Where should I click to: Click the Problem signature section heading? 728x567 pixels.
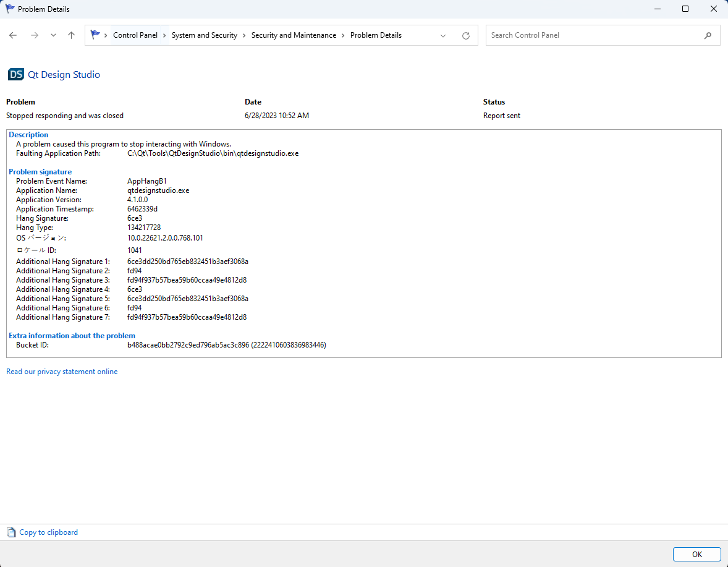point(40,172)
